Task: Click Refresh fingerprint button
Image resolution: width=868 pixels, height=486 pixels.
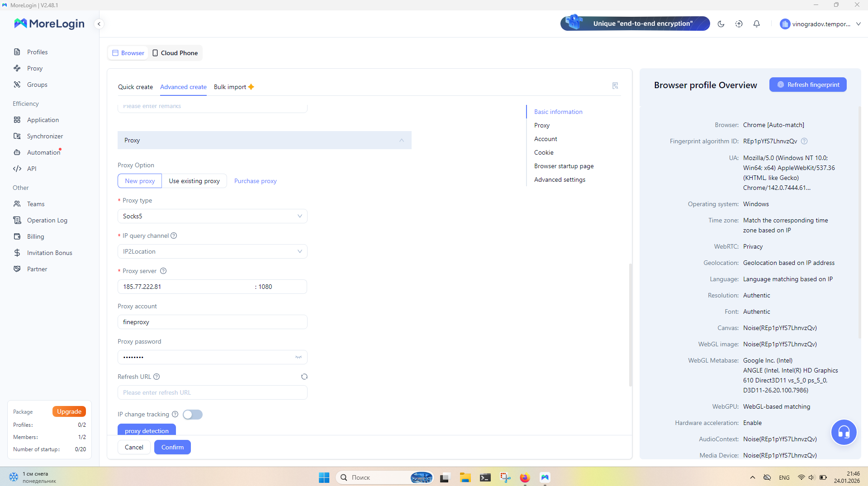Action: 808,85
